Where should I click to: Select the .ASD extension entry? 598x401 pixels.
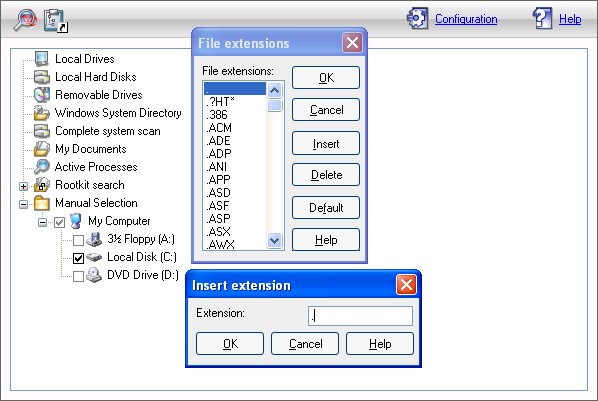click(x=235, y=192)
